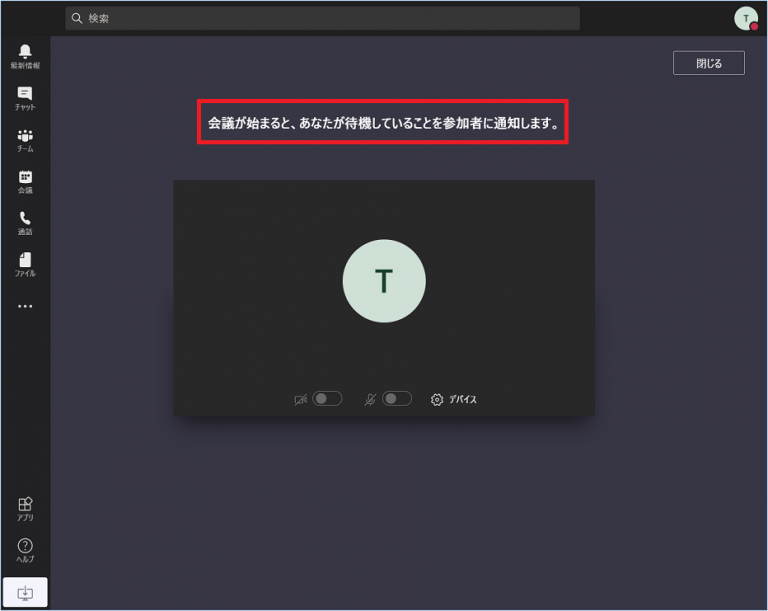Click the 閉じる (Close) button
This screenshot has height=611, width=768.
point(708,63)
